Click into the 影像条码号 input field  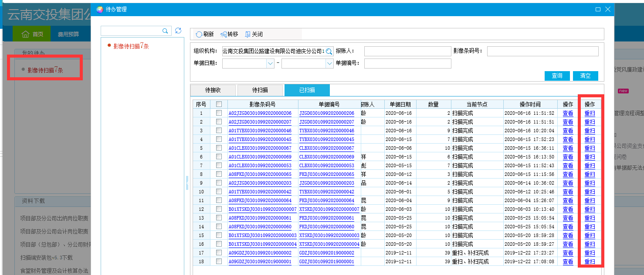[x=542, y=52]
